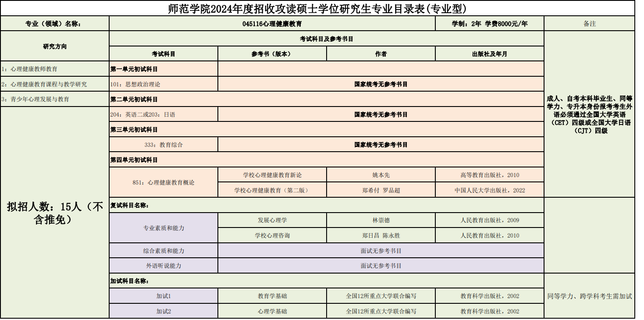Select the 研究方向 header cell
Image resolution: width=644 pixels, height=320 pixels.
[x=55, y=46]
